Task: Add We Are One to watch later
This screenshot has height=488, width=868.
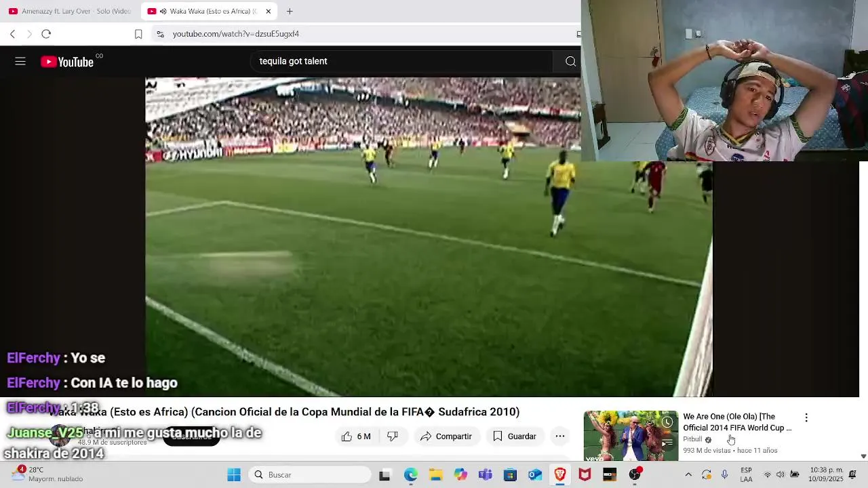Action: (667, 422)
